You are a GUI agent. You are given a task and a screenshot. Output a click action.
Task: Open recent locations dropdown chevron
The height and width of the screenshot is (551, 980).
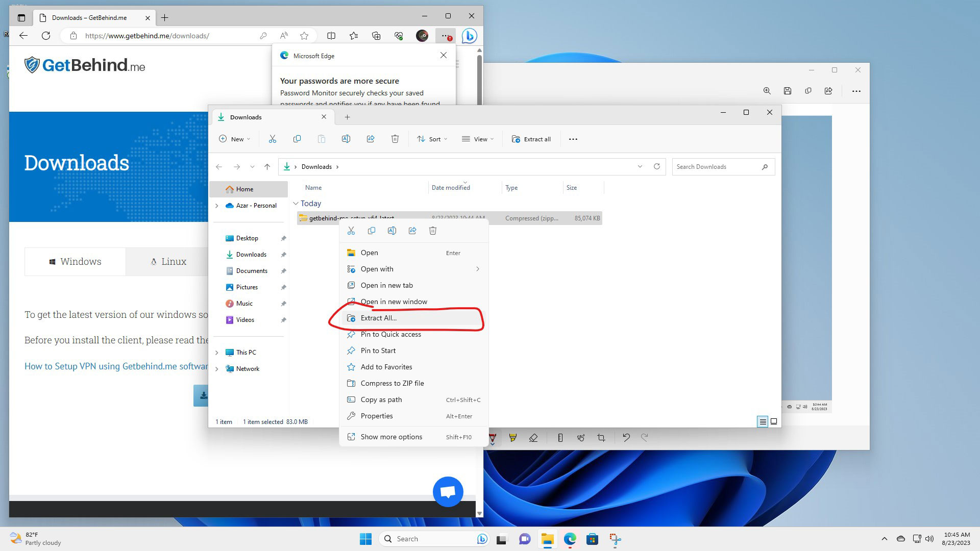[252, 167]
